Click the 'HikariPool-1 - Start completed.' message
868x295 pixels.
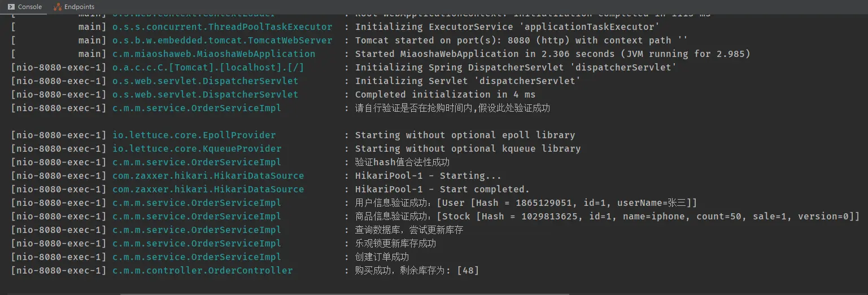tap(442, 190)
